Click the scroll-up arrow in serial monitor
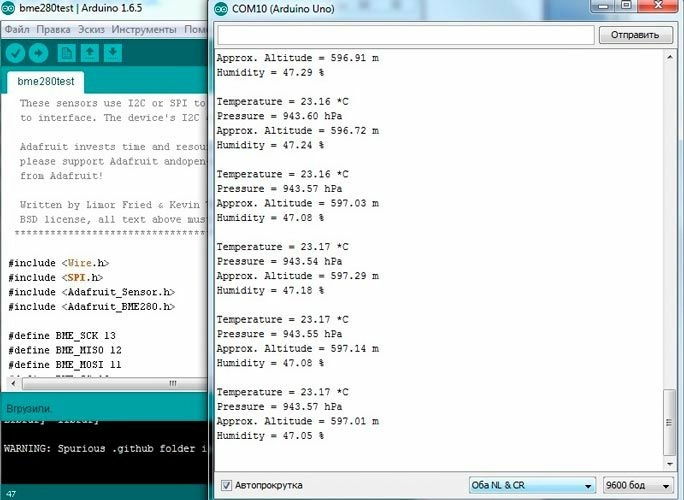The height and width of the screenshot is (500, 684). (671, 58)
